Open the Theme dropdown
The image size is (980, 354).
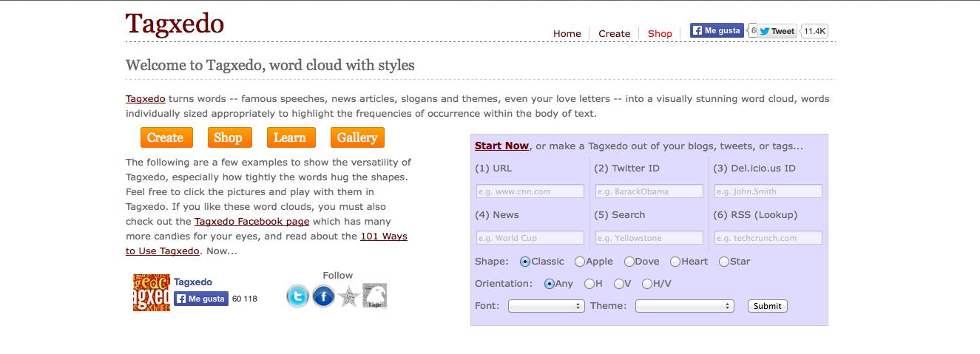pos(685,306)
